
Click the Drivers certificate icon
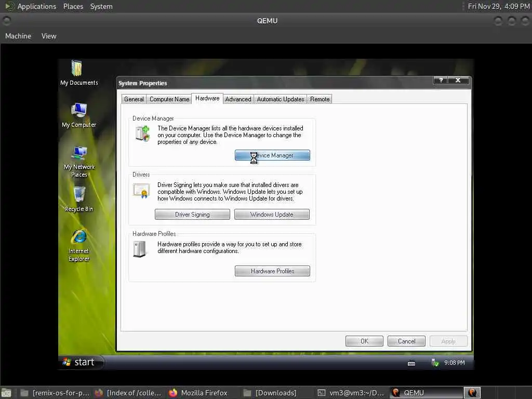[x=141, y=191]
